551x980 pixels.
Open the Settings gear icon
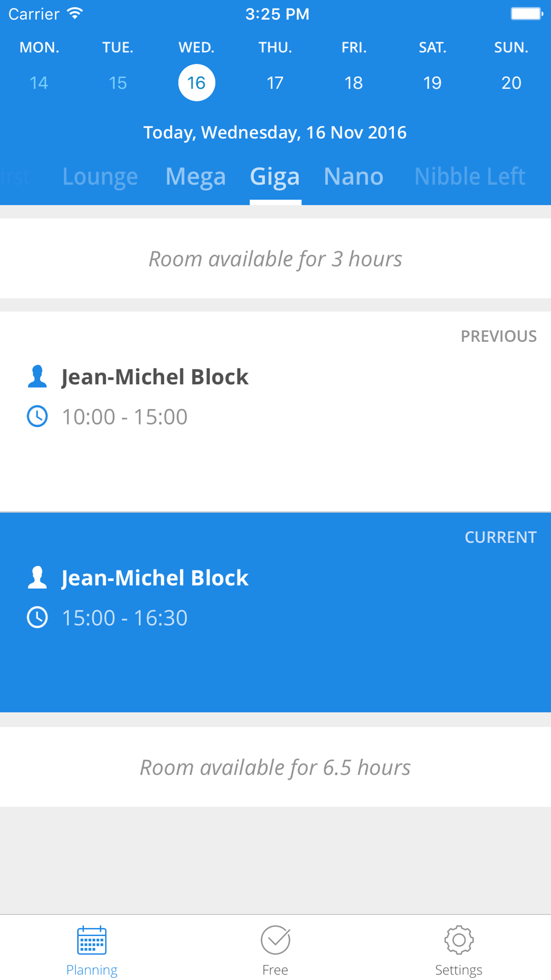point(459,940)
